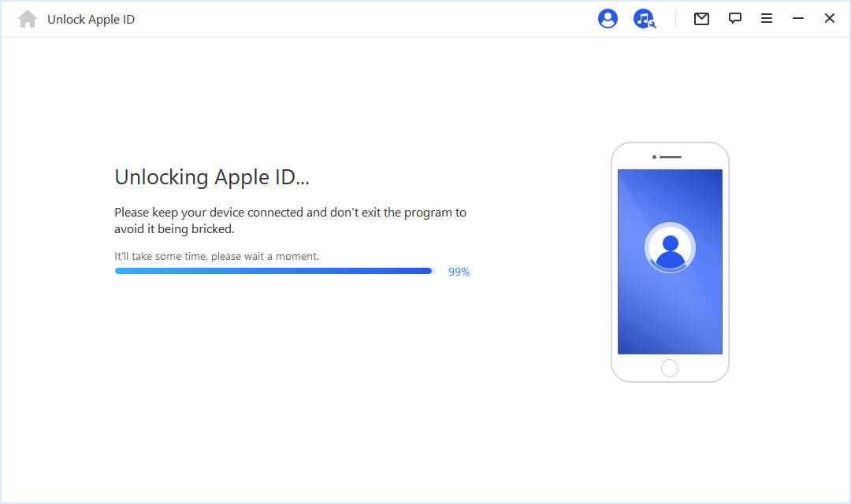851x504 pixels.
Task: Click the "Unlocking Apple ID..." heading
Action: point(212,177)
